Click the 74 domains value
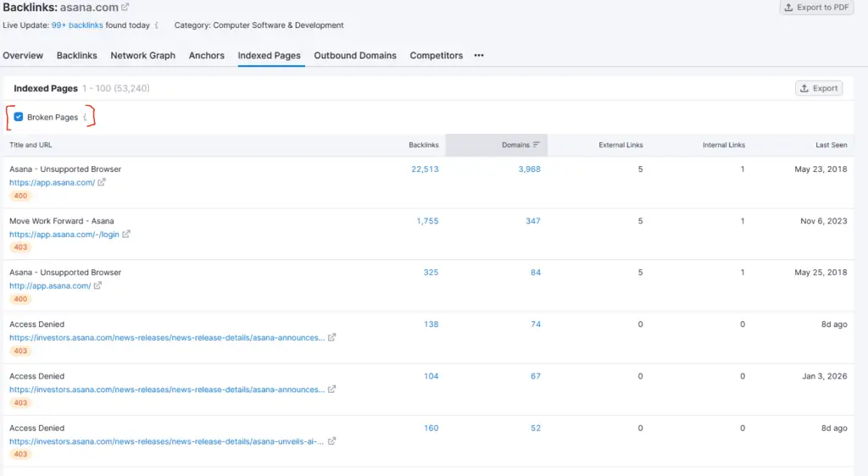Image resolution: width=868 pixels, height=476 pixels. (536, 324)
